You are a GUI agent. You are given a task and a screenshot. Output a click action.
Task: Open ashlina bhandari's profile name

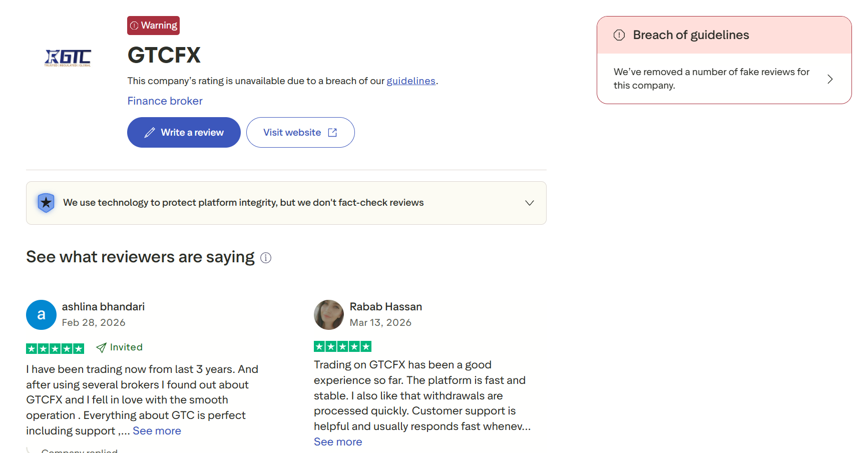tap(103, 307)
